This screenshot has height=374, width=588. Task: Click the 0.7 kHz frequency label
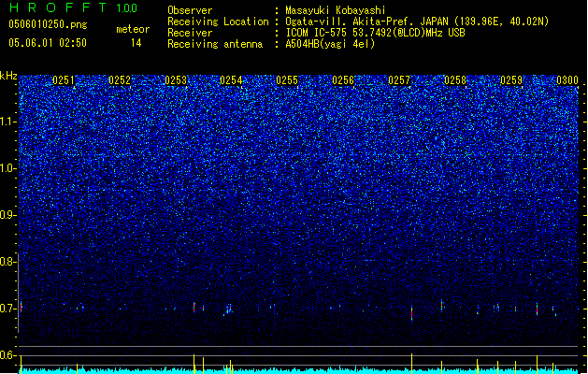point(8,309)
